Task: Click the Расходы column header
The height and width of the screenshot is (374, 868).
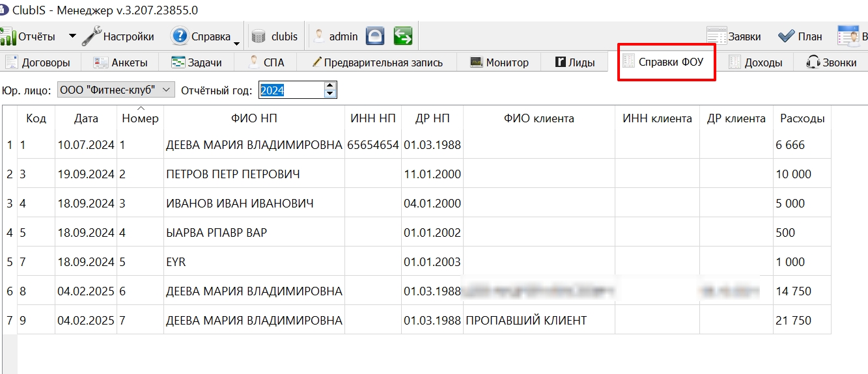Action: tap(802, 118)
